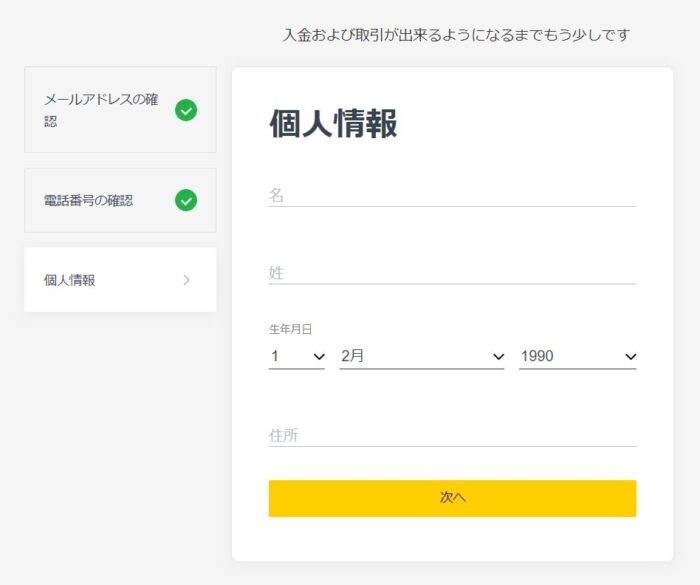
Task: Open the year selector showing 1990
Action: [578, 357]
